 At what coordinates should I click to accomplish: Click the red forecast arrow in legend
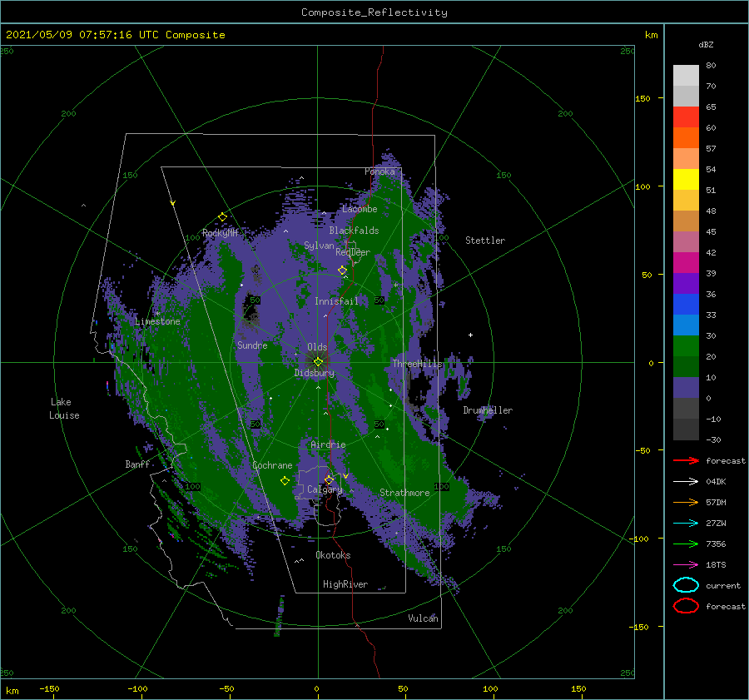click(x=686, y=460)
